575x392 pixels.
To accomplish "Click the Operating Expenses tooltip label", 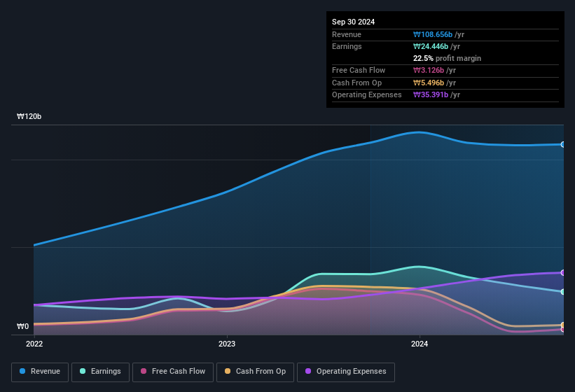I will tap(367, 95).
